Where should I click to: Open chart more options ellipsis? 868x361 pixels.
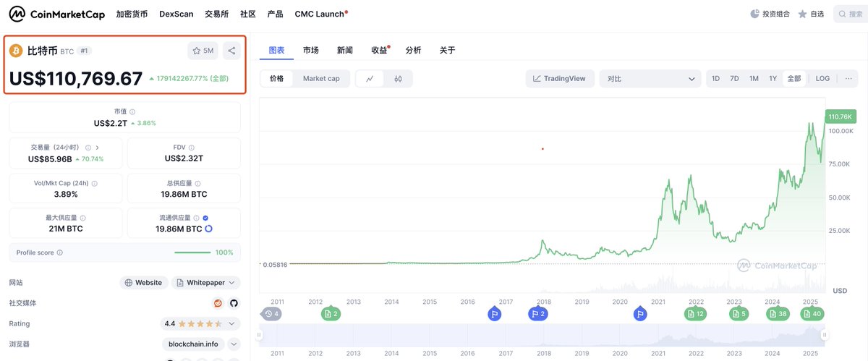click(848, 78)
